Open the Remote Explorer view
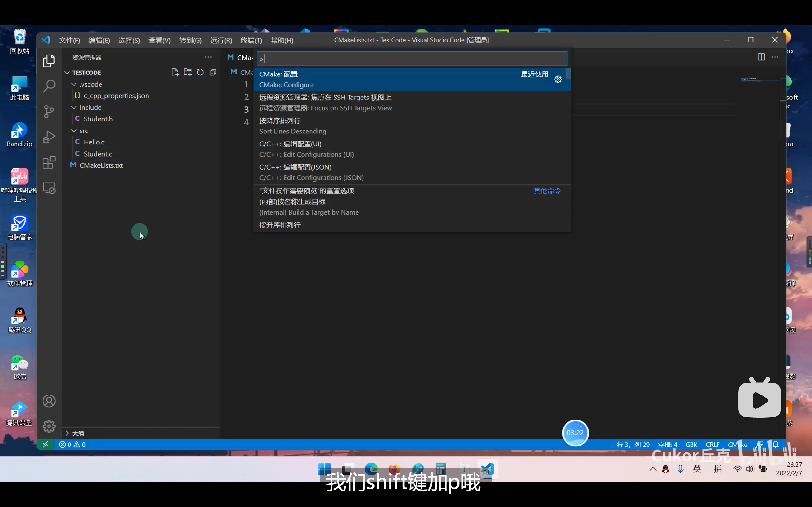This screenshot has height=507, width=812. coord(49,188)
